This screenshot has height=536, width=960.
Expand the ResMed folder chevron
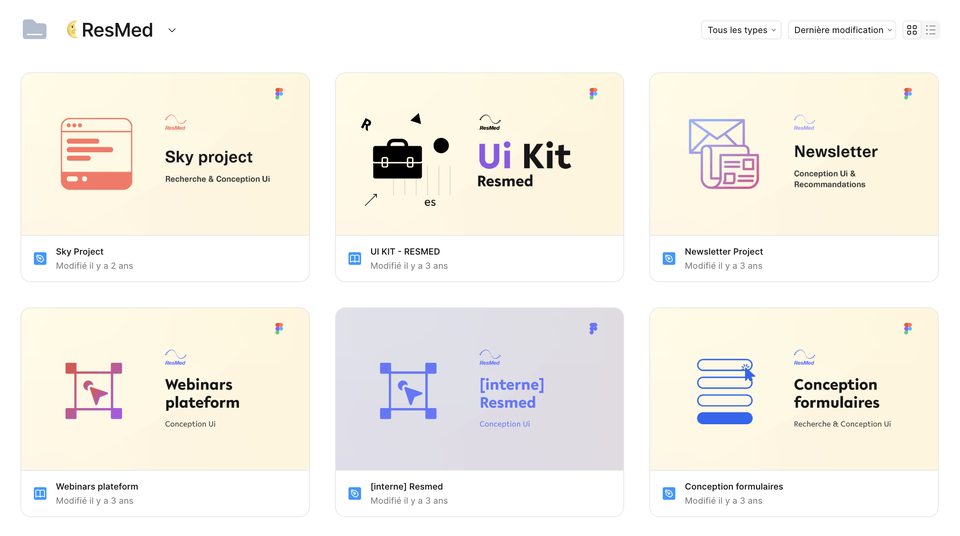pos(172,30)
